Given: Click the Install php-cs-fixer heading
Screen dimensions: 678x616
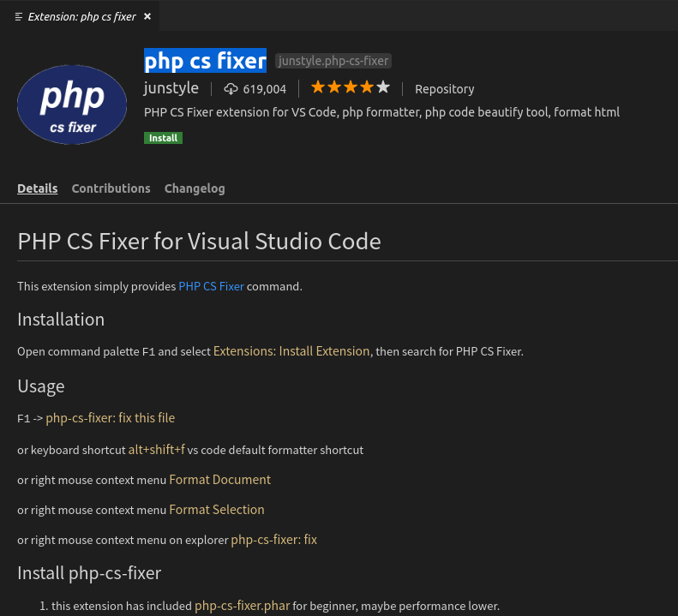Looking at the screenshot, I should click(89, 574).
